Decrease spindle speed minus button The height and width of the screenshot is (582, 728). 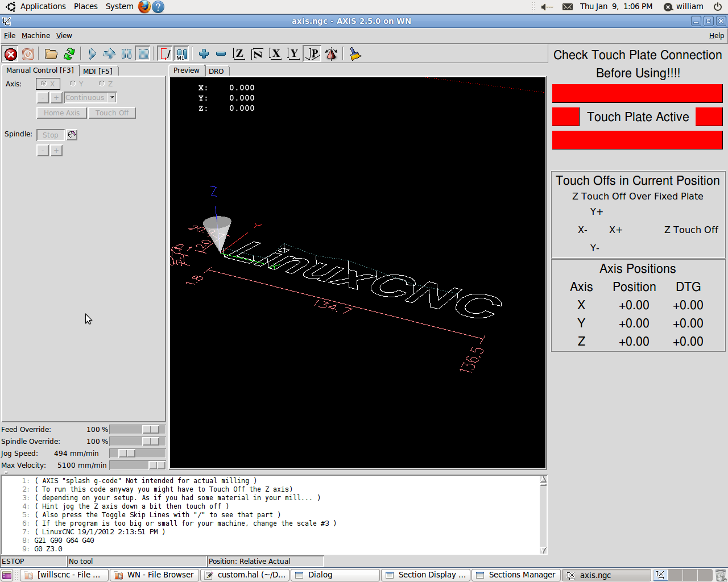[x=43, y=151]
